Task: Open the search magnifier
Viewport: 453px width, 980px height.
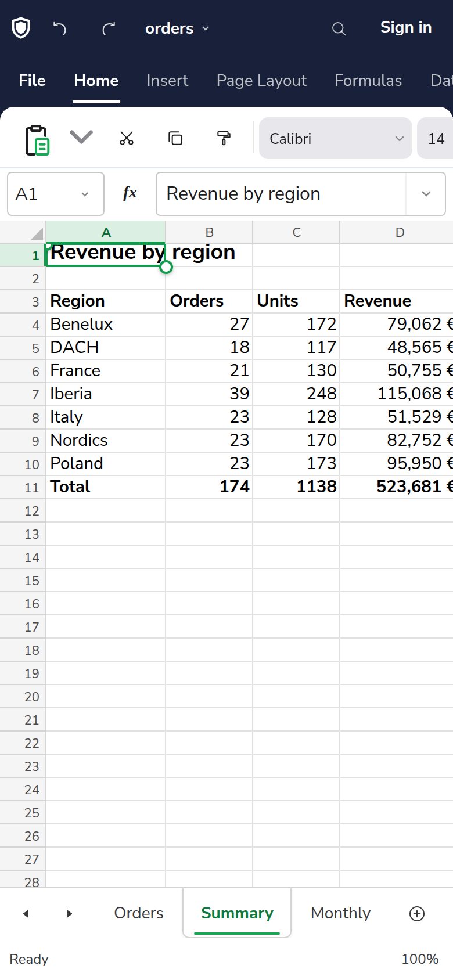Action: click(x=339, y=28)
